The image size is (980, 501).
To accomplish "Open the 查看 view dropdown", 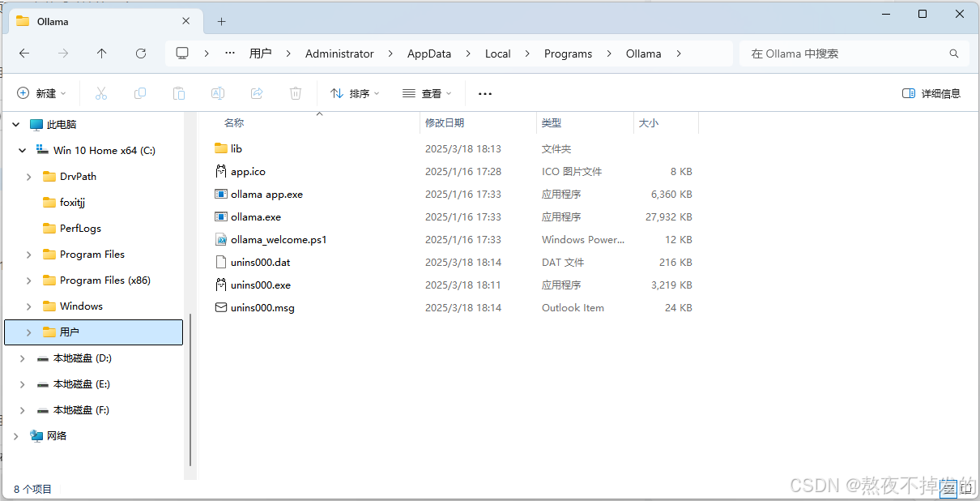I will (x=428, y=93).
